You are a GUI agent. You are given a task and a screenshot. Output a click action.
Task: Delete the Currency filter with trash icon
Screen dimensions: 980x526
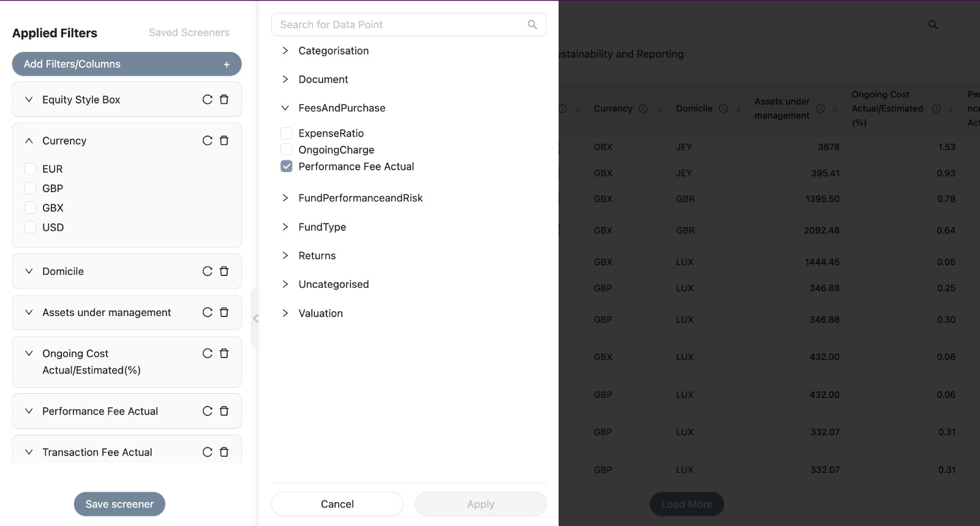(x=224, y=140)
